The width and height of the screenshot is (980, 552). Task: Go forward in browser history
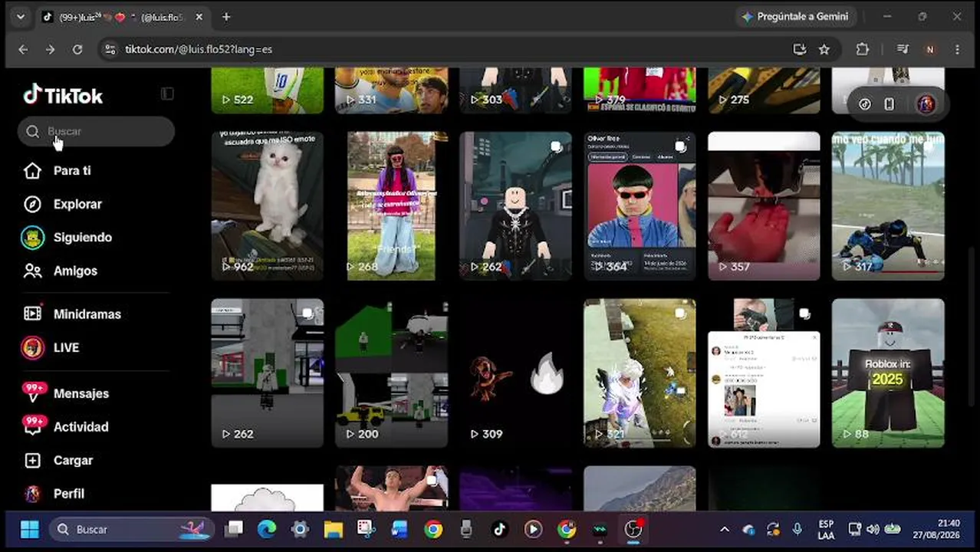50,49
